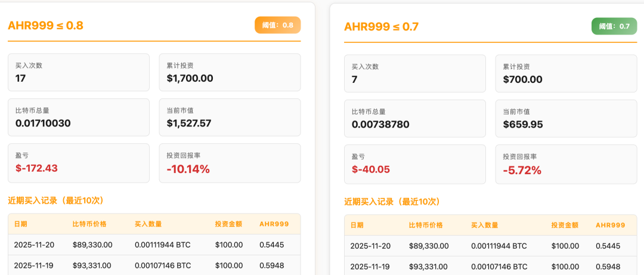Click the "AHR999 ≤ 0.8" card heading

[45, 26]
